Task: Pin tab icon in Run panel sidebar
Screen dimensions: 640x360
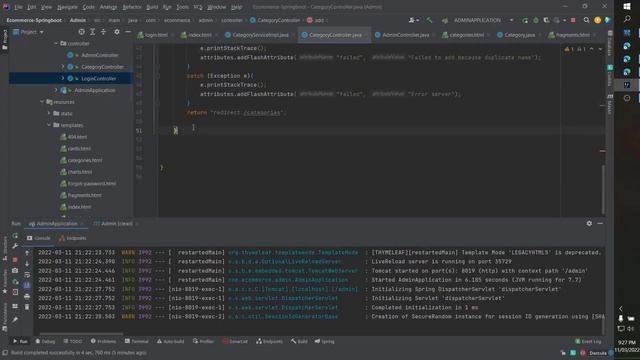Action: point(15,320)
